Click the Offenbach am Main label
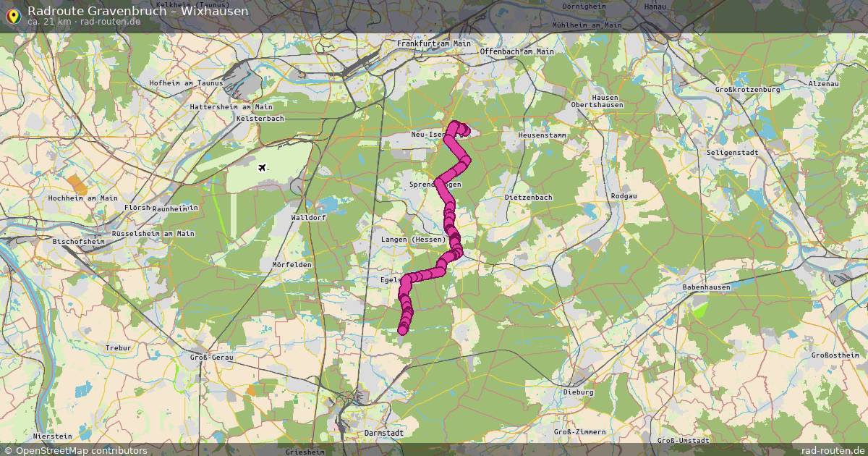Screen dimensions: 868x456 517,51
